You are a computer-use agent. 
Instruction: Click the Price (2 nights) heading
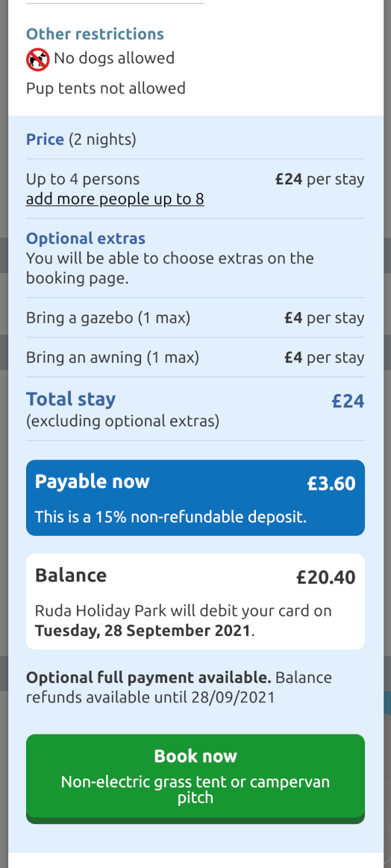81,139
